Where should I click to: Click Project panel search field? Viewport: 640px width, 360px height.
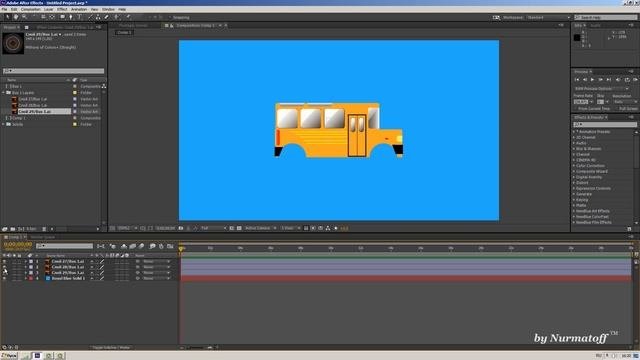(53, 71)
